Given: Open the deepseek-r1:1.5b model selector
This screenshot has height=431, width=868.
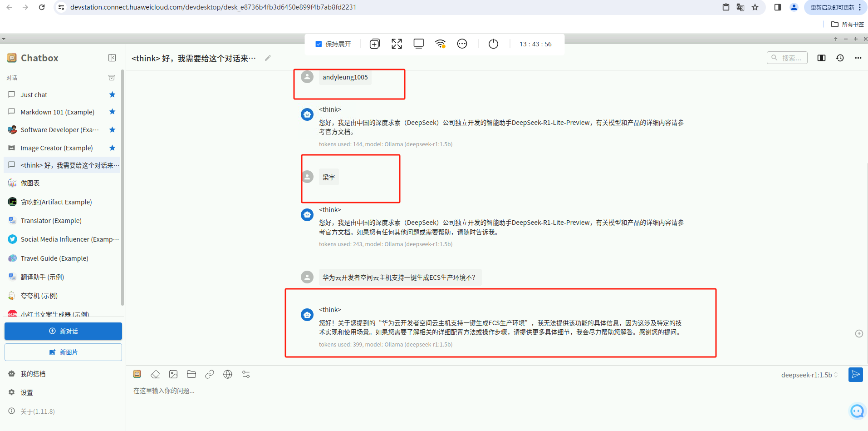Looking at the screenshot, I should coord(809,375).
